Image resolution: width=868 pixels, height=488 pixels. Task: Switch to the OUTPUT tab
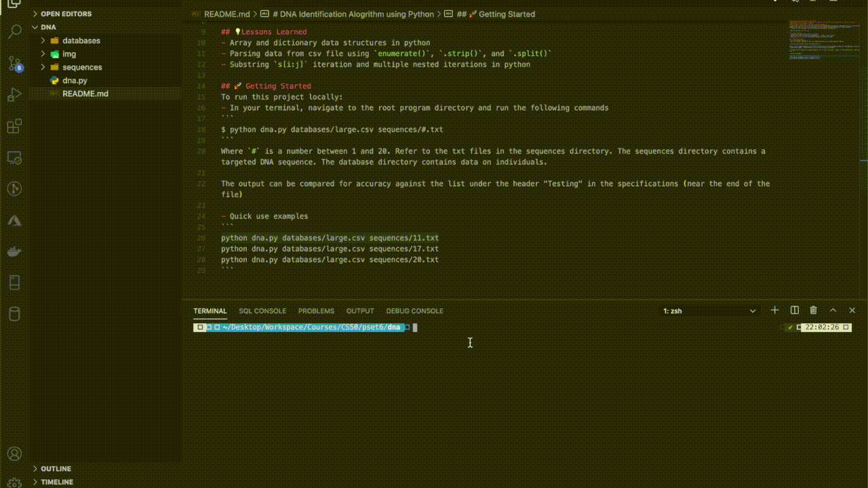point(360,311)
